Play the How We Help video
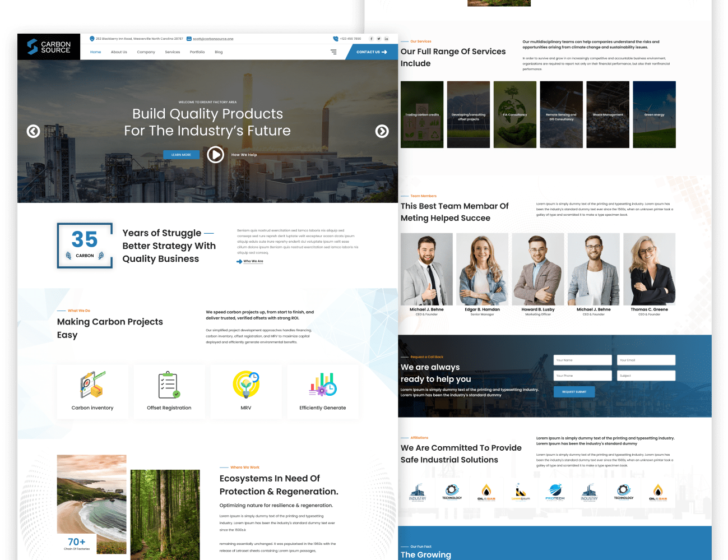This screenshot has height=560, width=728. pyautogui.click(x=216, y=155)
